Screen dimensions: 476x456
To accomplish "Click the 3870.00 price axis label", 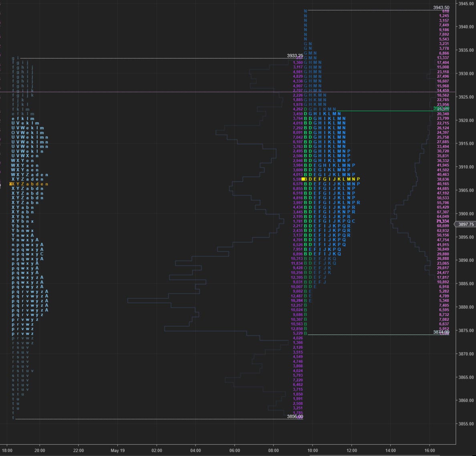I will 466,354.
